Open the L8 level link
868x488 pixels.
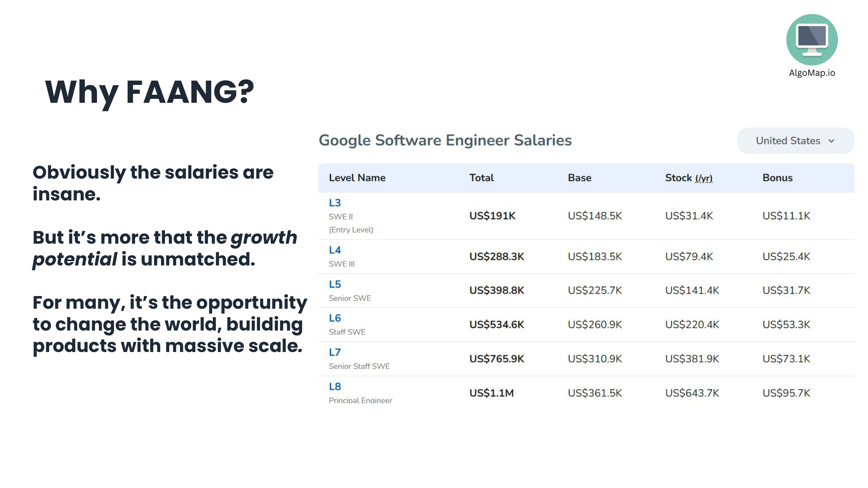tap(335, 386)
